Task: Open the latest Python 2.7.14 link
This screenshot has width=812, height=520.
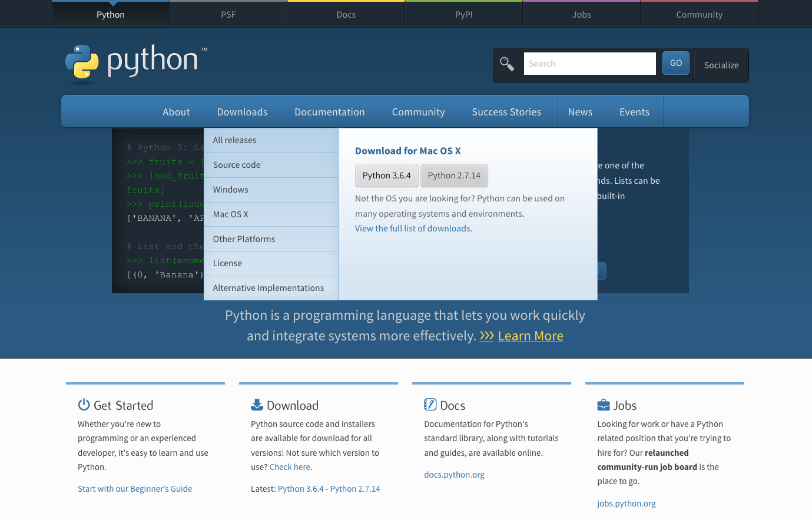Action: pyautogui.click(x=355, y=489)
